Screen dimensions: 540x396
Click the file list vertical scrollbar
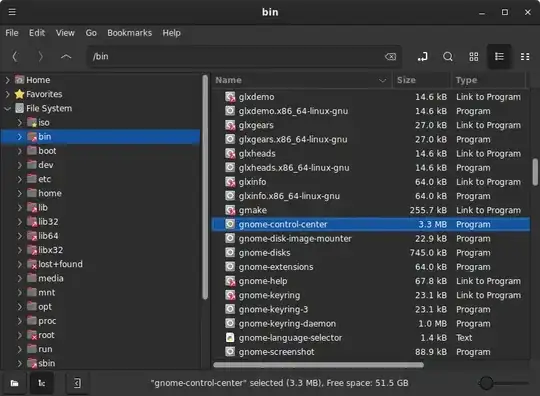point(535,172)
